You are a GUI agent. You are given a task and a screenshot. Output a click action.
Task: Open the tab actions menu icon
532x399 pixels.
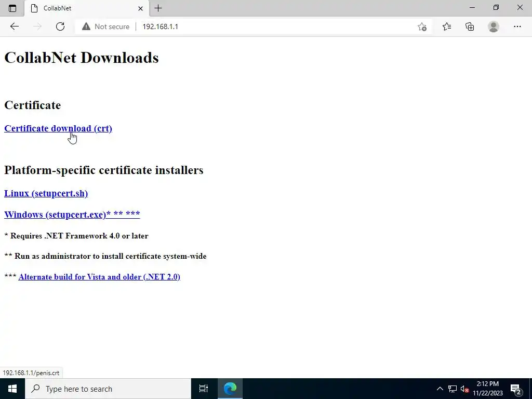pyautogui.click(x=12, y=8)
